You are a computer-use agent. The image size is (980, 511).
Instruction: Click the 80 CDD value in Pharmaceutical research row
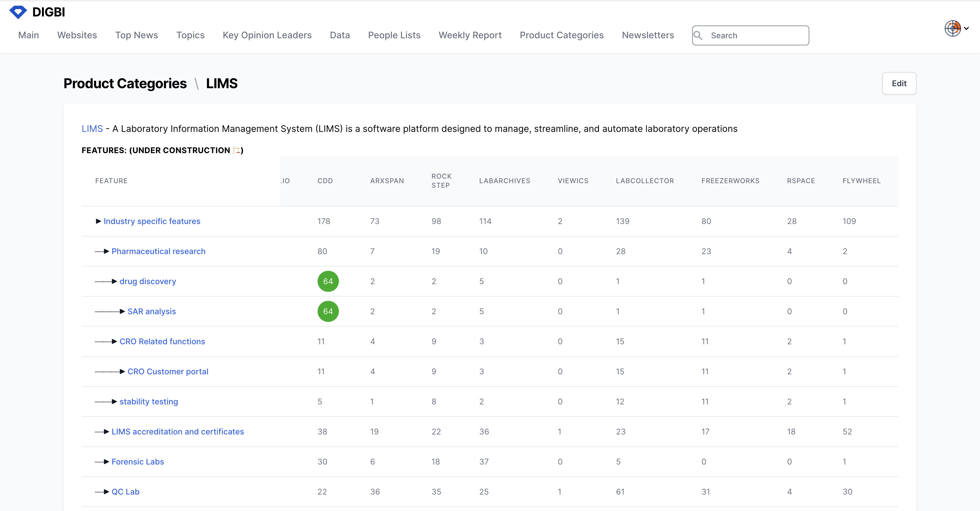point(322,251)
